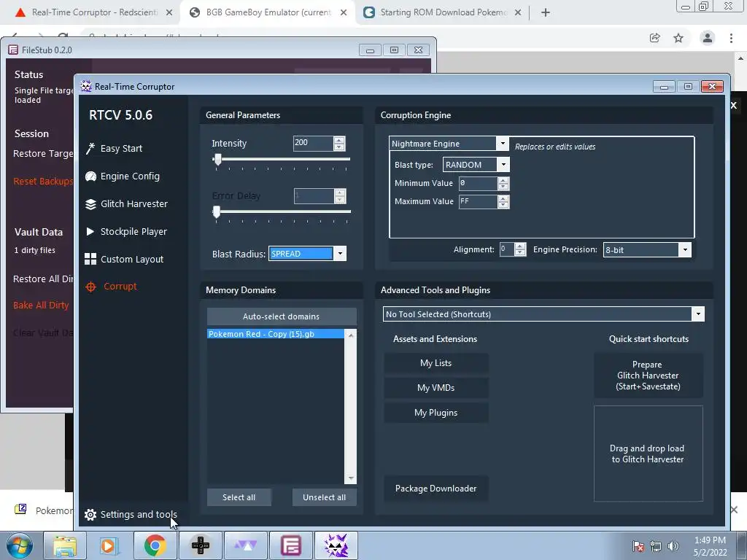Bookmark page with Chrome star icon

pos(678,38)
